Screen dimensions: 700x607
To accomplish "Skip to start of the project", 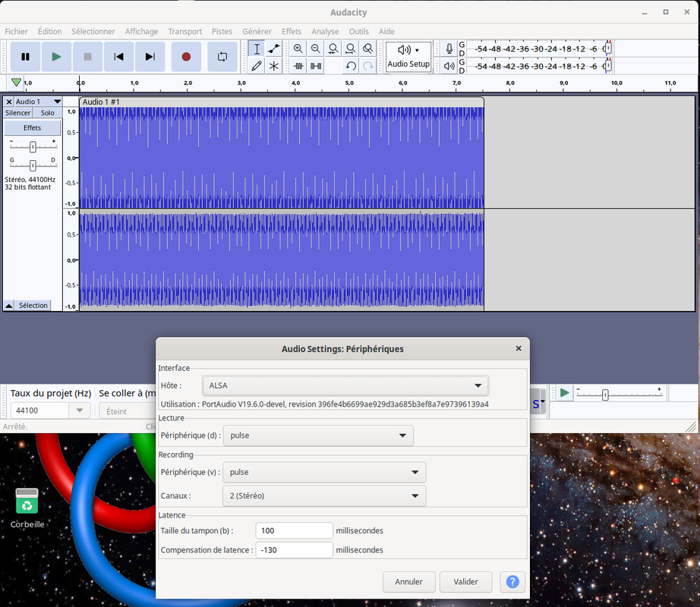I will 118,57.
